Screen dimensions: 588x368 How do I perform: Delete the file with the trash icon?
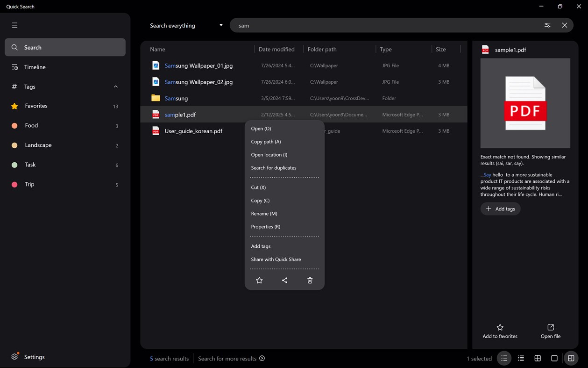(x=310, y=280)
